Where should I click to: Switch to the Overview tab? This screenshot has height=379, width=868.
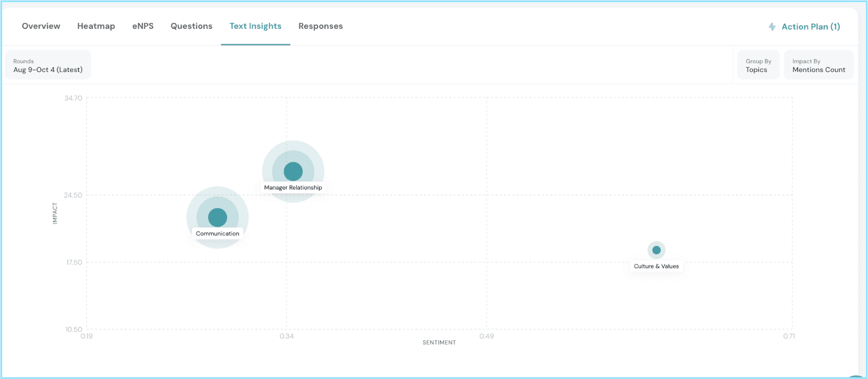coord(41,26)
